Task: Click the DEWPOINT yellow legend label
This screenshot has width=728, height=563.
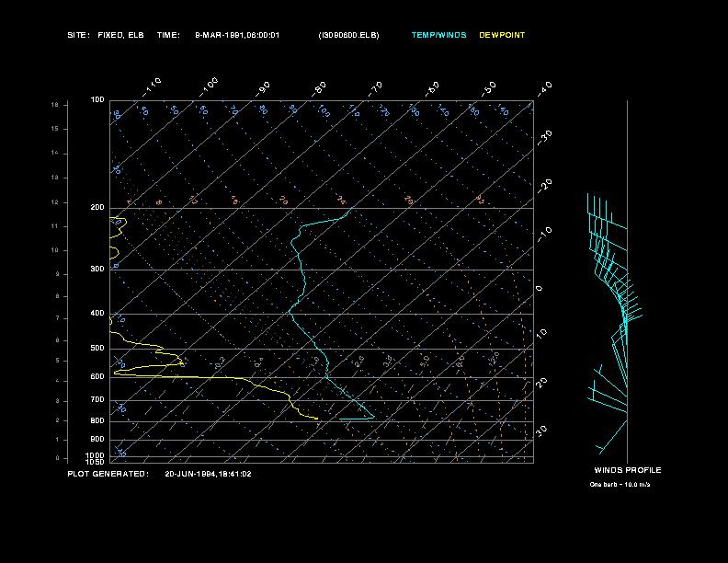Action: point(502,35)
